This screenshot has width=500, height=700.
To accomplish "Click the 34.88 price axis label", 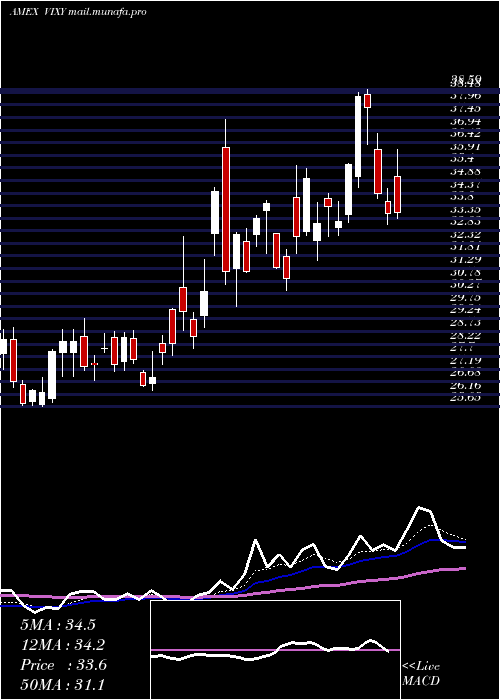I will 465,171.
